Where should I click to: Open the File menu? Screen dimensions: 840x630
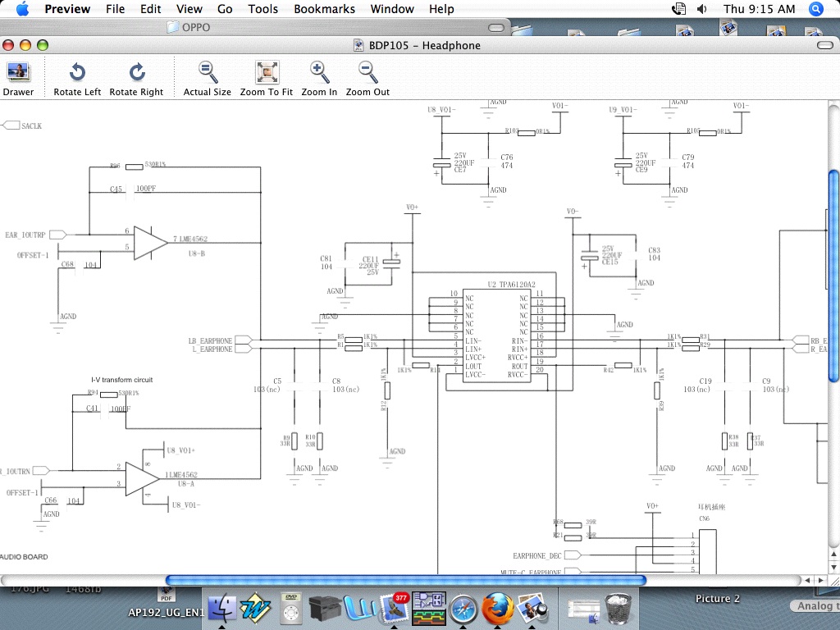pyautogui.click(x=115, y=8)
